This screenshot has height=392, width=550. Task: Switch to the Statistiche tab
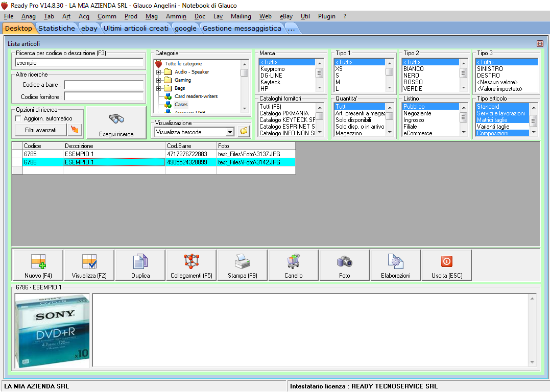coord(57,28)
